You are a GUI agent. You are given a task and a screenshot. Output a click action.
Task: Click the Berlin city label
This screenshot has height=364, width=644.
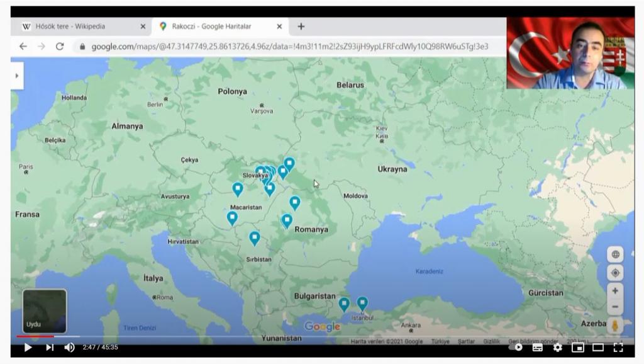point(155,105)
